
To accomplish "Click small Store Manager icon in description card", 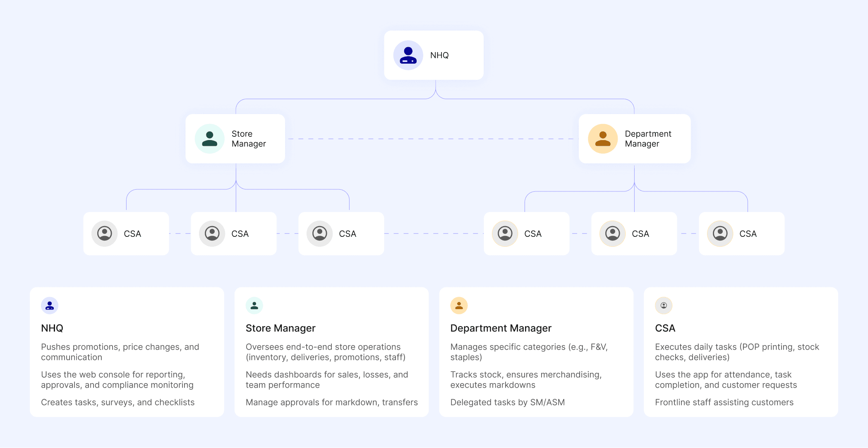I will point(254,305).
